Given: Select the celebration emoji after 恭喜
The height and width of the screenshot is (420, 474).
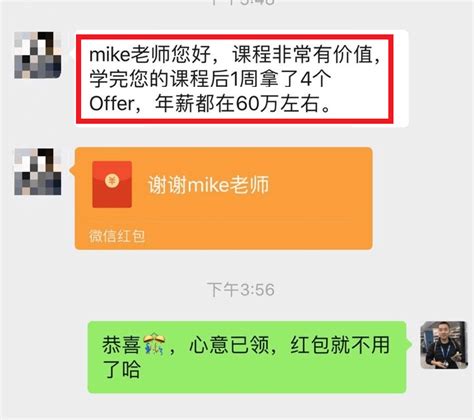Looking at the screenshot, I should 154,345.
